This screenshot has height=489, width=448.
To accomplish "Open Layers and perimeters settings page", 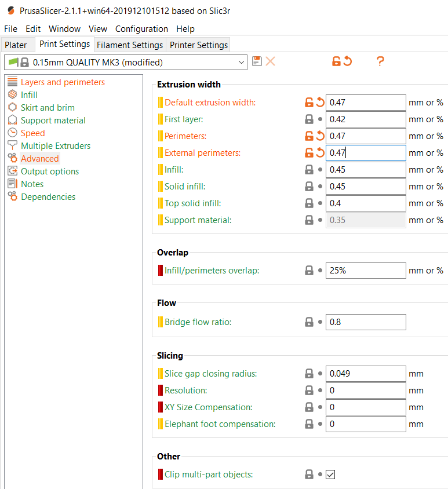I will [x=63, y=82].
